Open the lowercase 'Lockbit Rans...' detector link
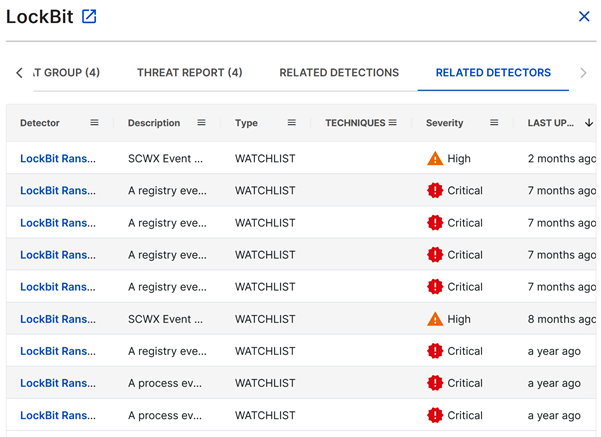601x437 pixels. 58,287
